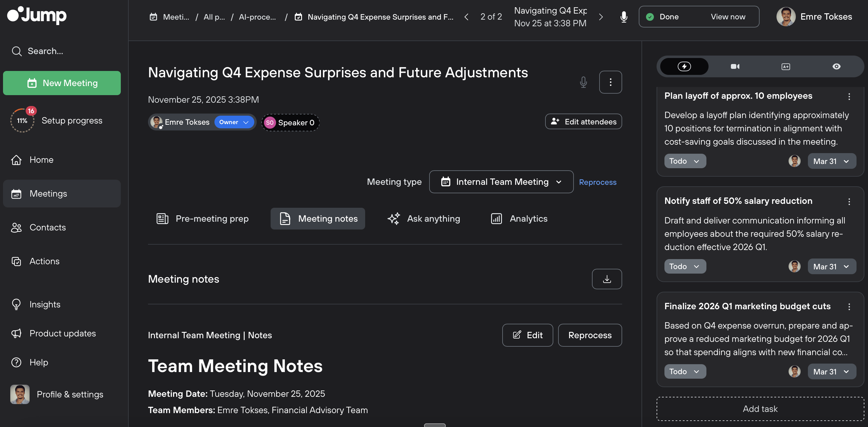Open options for layoff plan task

pos(849,97)
